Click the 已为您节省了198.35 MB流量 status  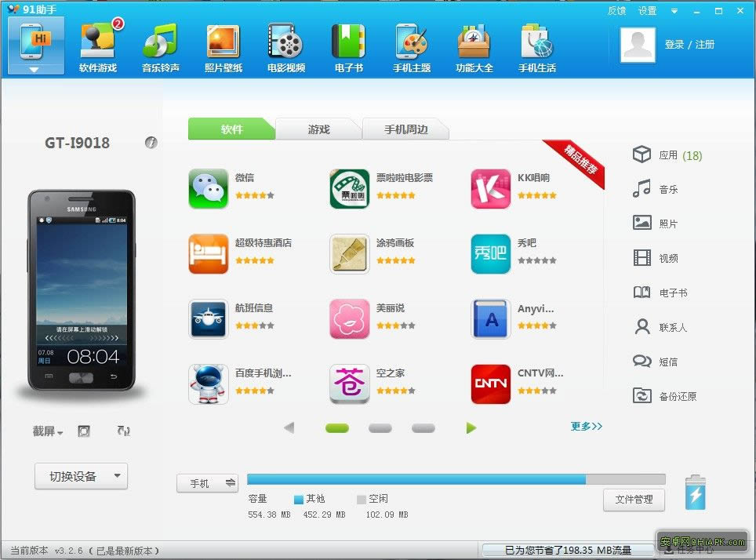tap(568, 551)
